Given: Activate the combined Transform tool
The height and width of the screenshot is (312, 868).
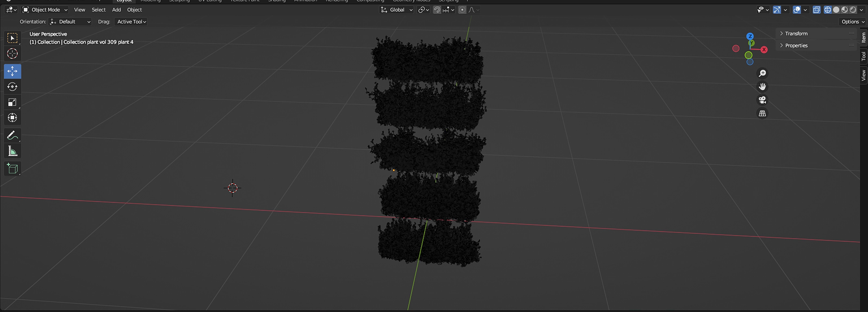Looking at the screenshot, I should pos(13,118).
